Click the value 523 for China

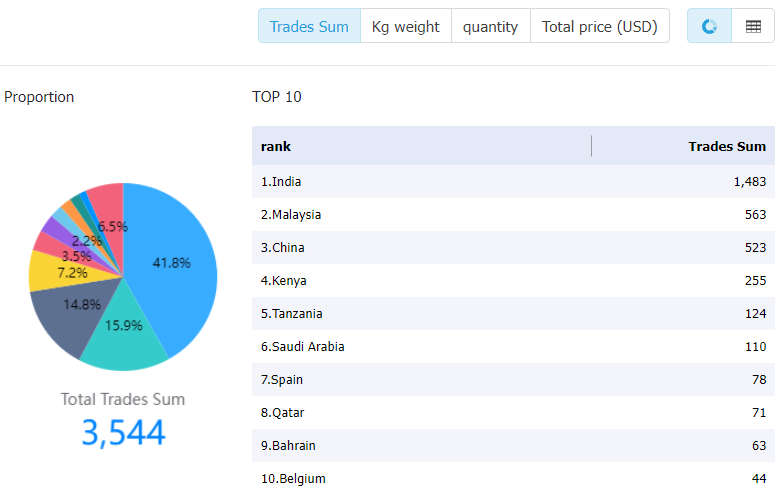756,248
